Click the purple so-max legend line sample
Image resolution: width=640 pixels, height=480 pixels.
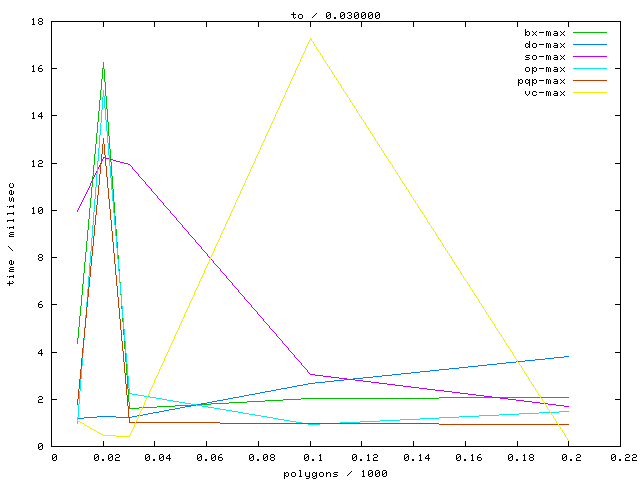coord(590,57)
